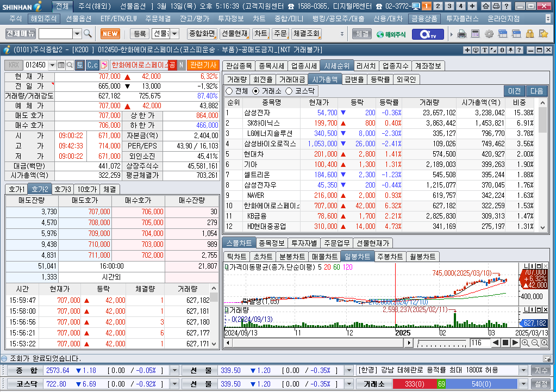Open the 거래소 status bar dropdown
The height and width of the screenshot is (392, 556).
524,384
